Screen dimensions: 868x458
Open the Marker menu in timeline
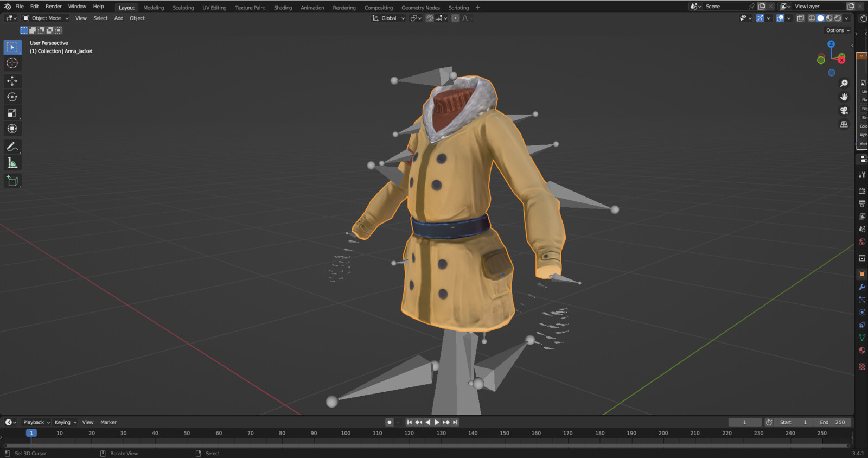[108, 422]
